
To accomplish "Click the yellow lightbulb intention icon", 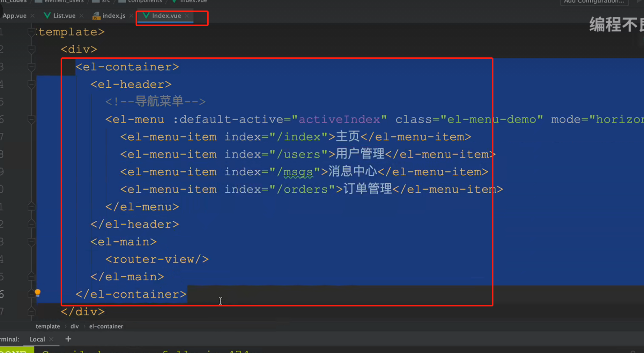I will 38,293.
